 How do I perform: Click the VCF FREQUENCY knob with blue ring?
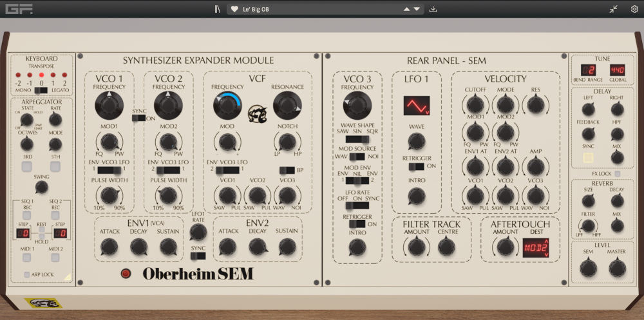click(227, 105)
